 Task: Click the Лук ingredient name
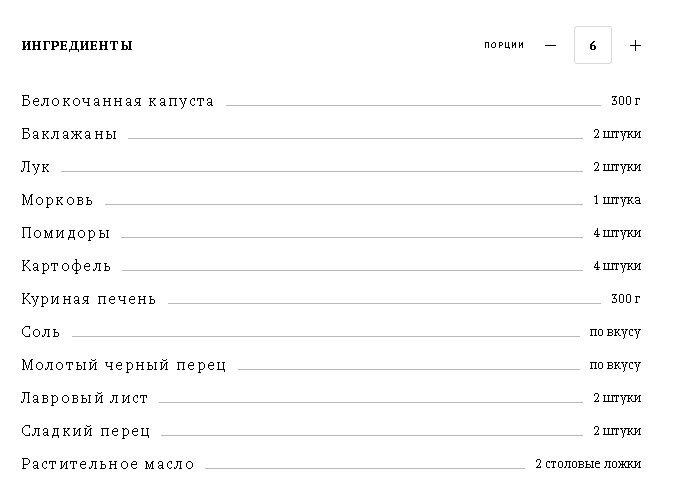point(36,167)
